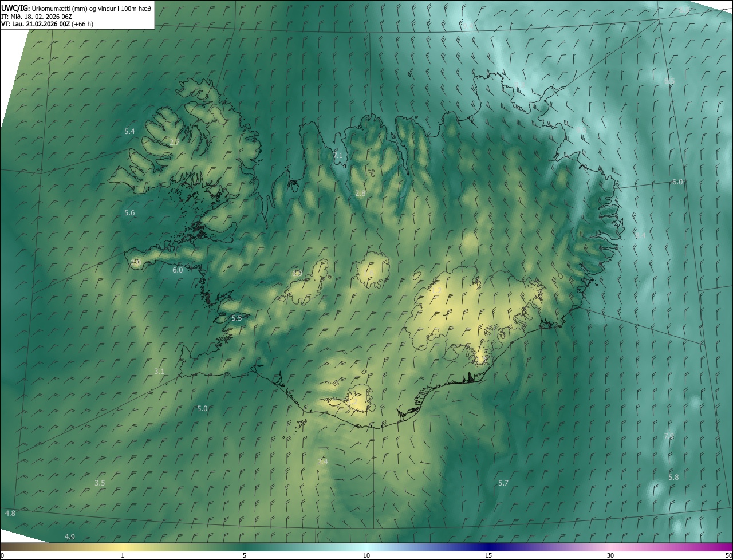Click the 8.4 value off the east coast
The image size is (733, 560).
[640, 236]
